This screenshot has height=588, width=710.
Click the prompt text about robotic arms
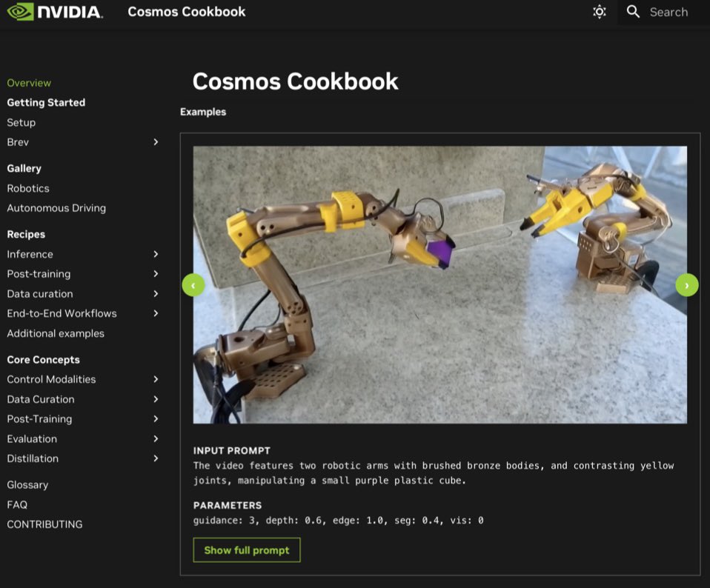coord(434,473)
